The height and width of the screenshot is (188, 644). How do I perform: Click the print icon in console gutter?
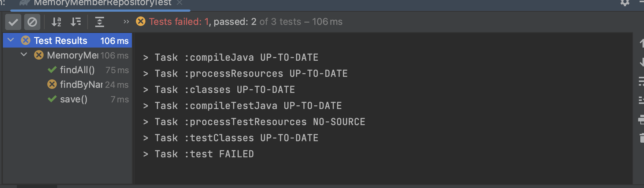click(641, 120)
